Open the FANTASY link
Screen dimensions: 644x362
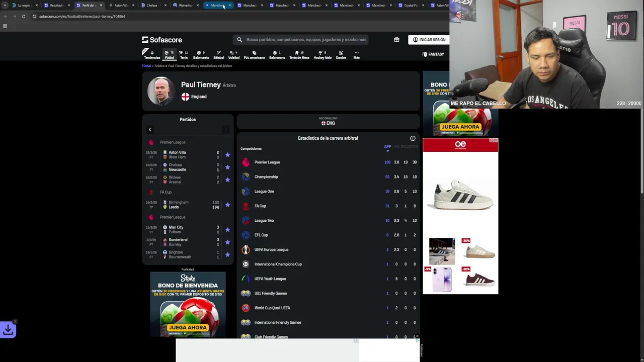433,54
